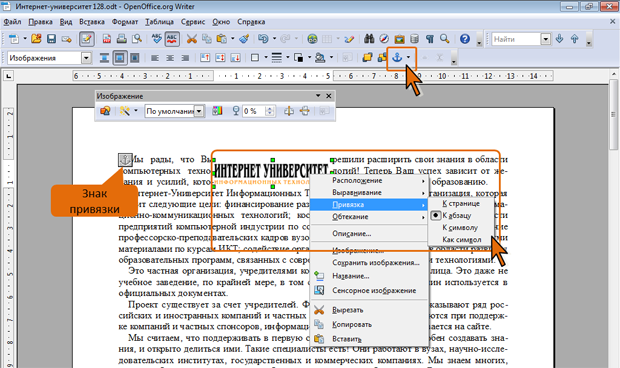Turn page wrap on

(119, 58)
